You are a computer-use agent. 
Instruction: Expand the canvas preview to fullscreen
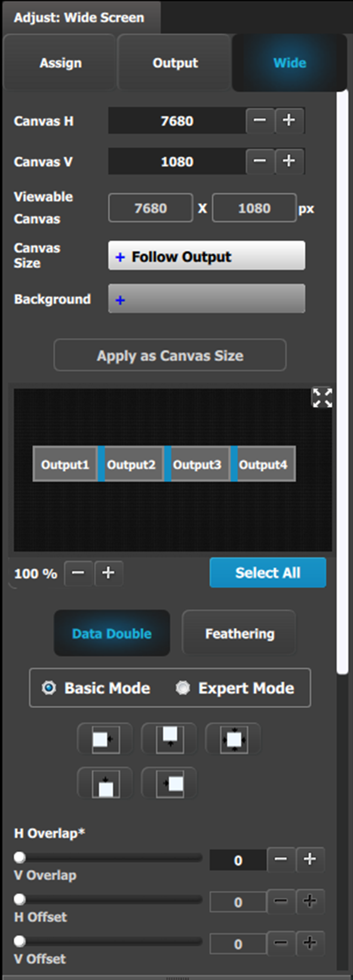click(x=323, y=397)
